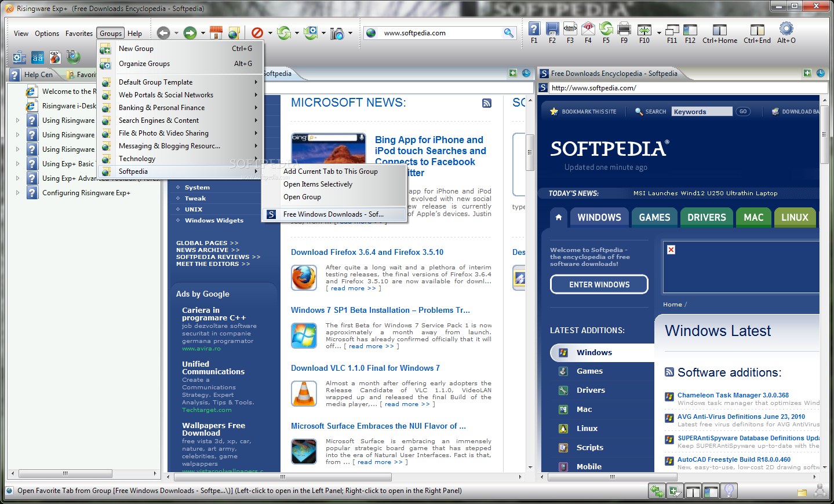Click the swap panels green arrows status icon

coord(657,491)
